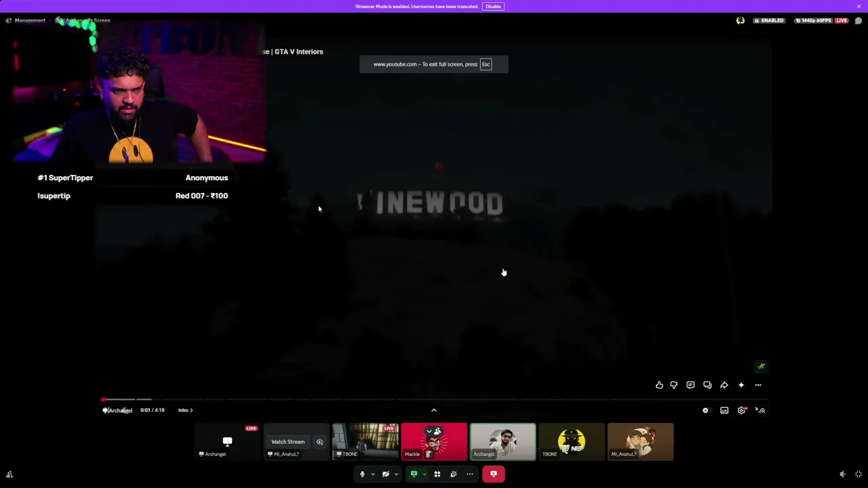The height and width of the screenshot is (488, 868).
Task: Select TBONE's yellow avatar tile
Action: pos(572,442)
